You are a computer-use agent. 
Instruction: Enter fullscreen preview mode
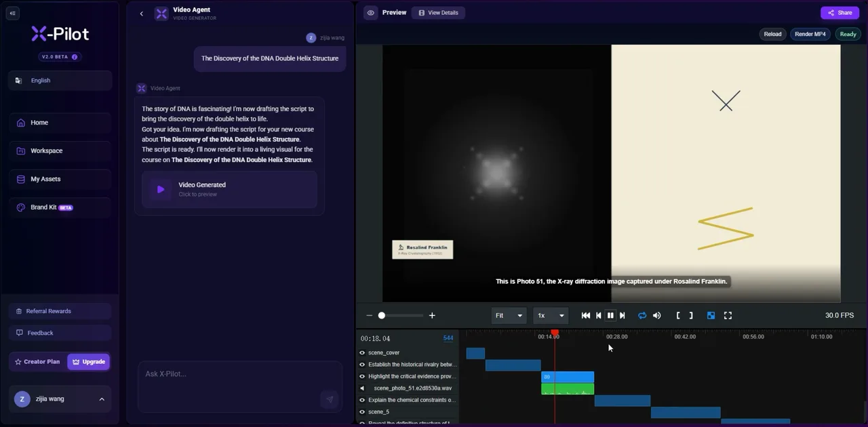pos(728,315)
